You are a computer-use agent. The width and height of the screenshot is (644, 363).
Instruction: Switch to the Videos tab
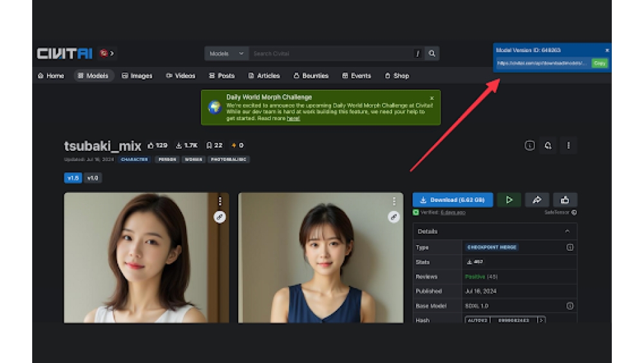[x=181, y=75]
